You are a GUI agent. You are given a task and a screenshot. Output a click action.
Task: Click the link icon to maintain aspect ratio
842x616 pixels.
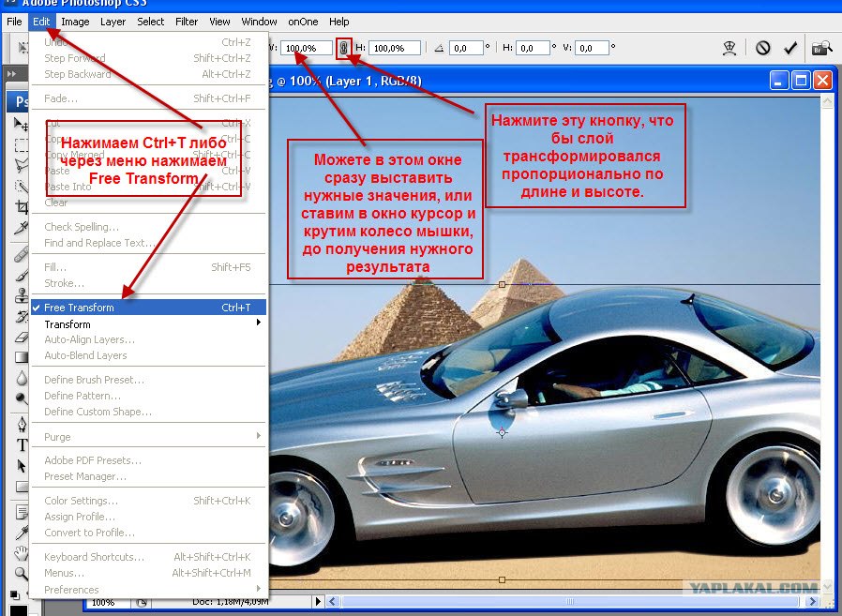tap(344, 49)
